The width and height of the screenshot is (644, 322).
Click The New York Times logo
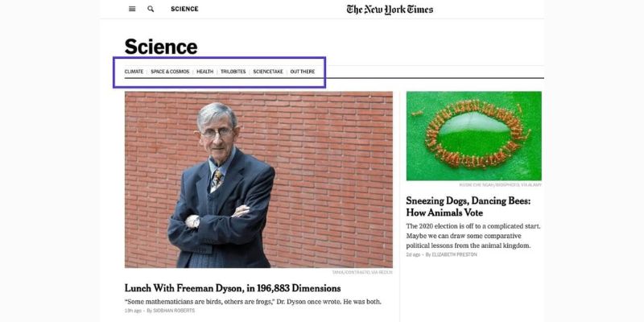[x=390, y=10]
